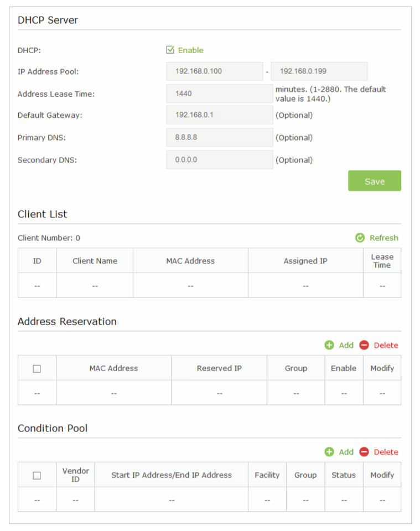
Task: Uncheck the DHCP Enable checkbox
Action: [x=170, y=50]
